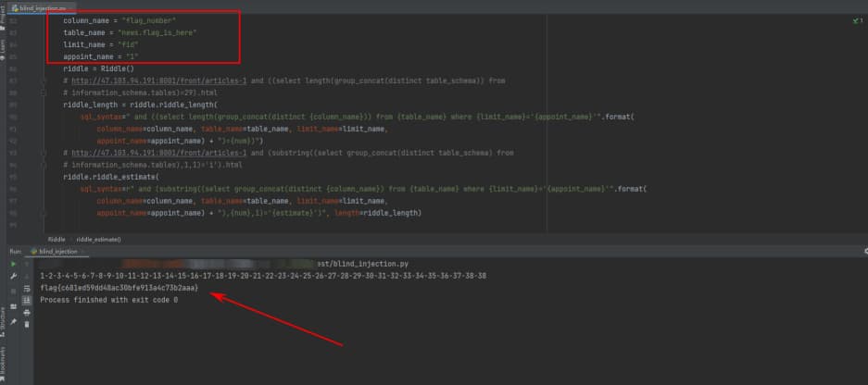The width and height of the screenshot is (868, 385).
Task: Toggle scroll-to-end in the Run console
Action: [27, 300]
